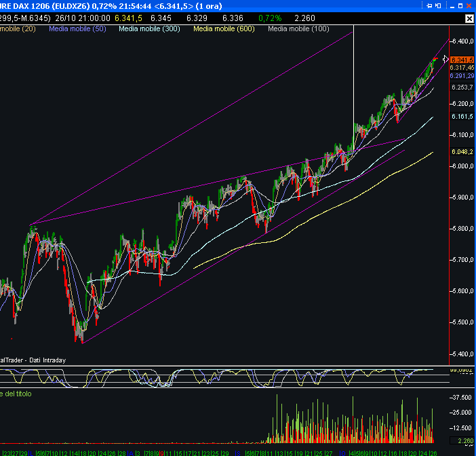
Task: Click the second pin icon, right of the first
Action: coord(438,6)
